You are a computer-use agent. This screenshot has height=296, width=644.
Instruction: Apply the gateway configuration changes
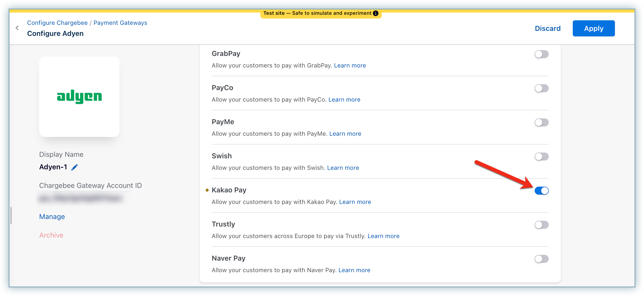tap(594, 28)
